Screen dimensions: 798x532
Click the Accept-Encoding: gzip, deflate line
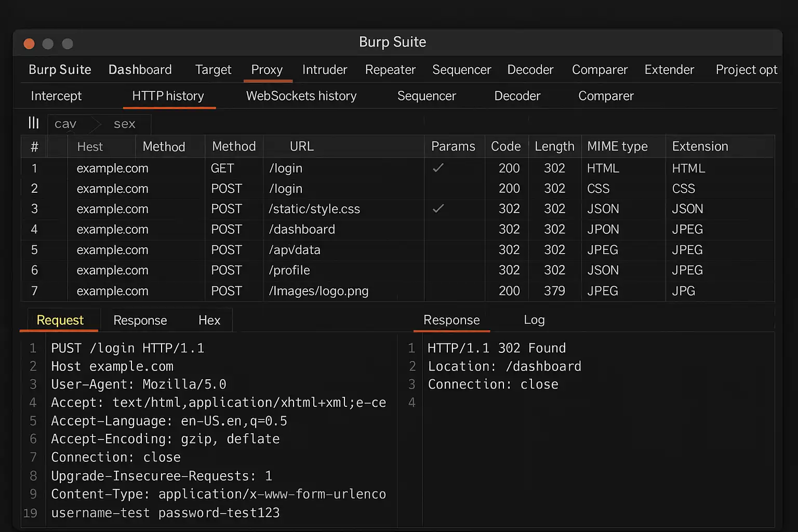point(165,439)
